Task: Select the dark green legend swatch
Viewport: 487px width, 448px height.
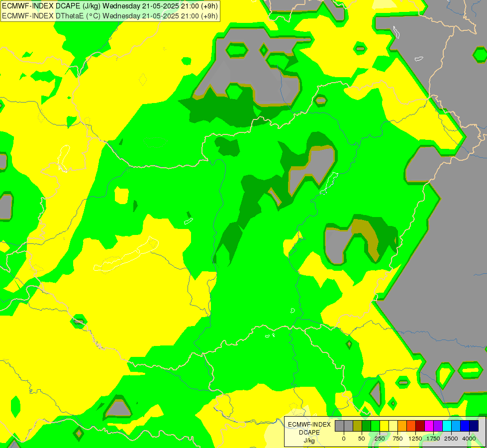Action: pyautogui.click(x=367, y=426)
